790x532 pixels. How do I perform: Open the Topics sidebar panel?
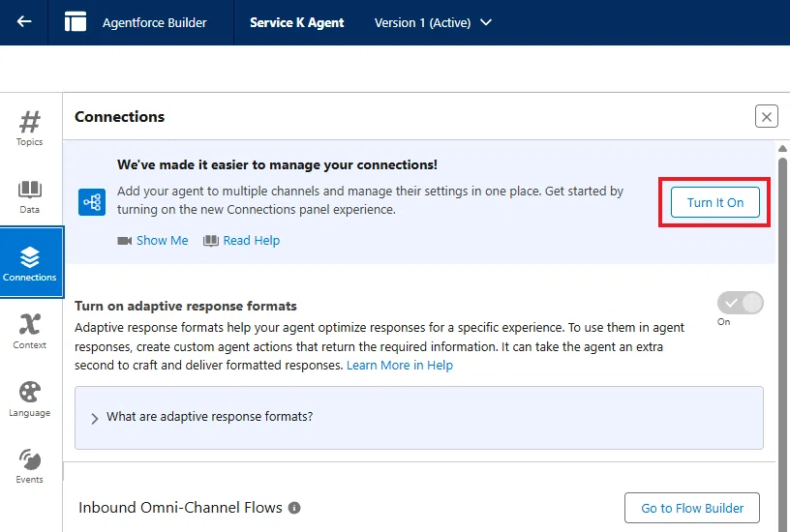(30, 129)
